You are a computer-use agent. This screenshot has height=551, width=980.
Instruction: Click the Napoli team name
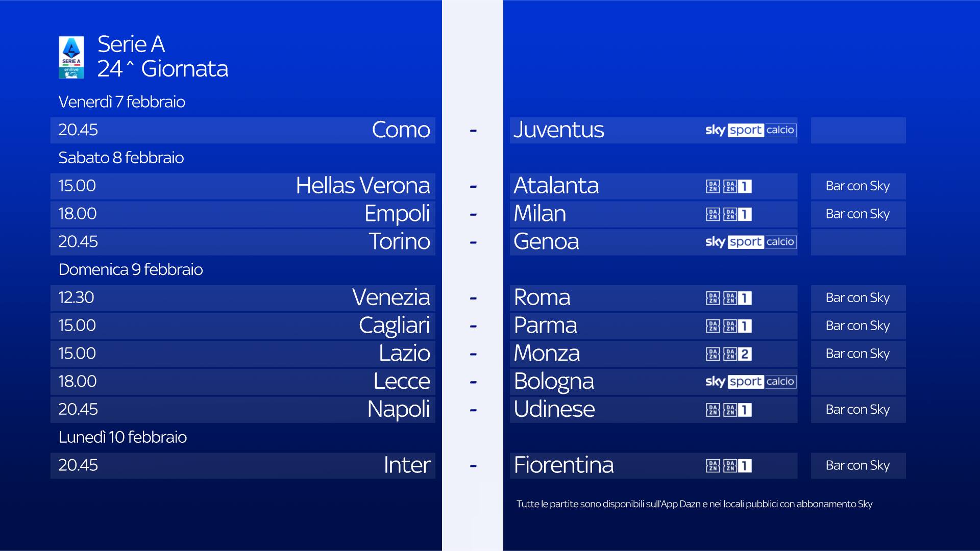tap(399, 410)
